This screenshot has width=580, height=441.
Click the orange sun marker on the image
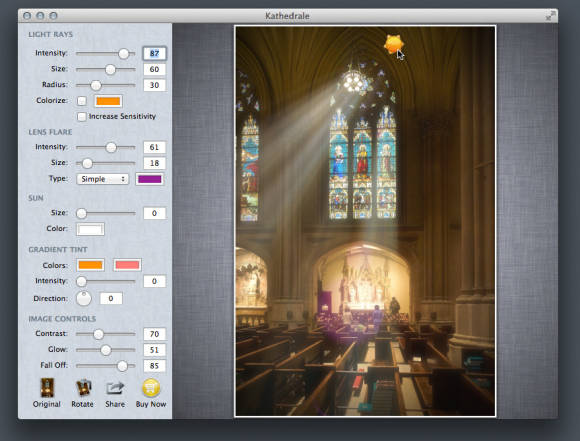tap(393, 44)
